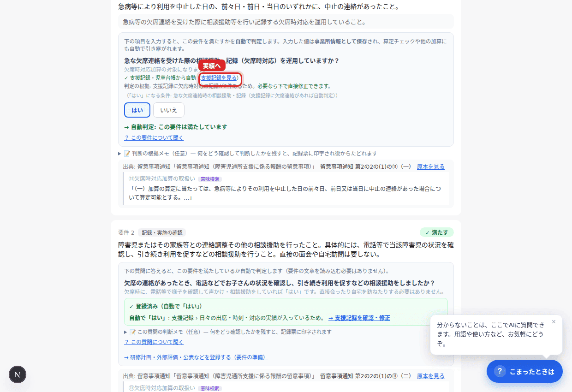The image size is (572, 392).
Task: Select the はい answer button
Action: [137, 110]
